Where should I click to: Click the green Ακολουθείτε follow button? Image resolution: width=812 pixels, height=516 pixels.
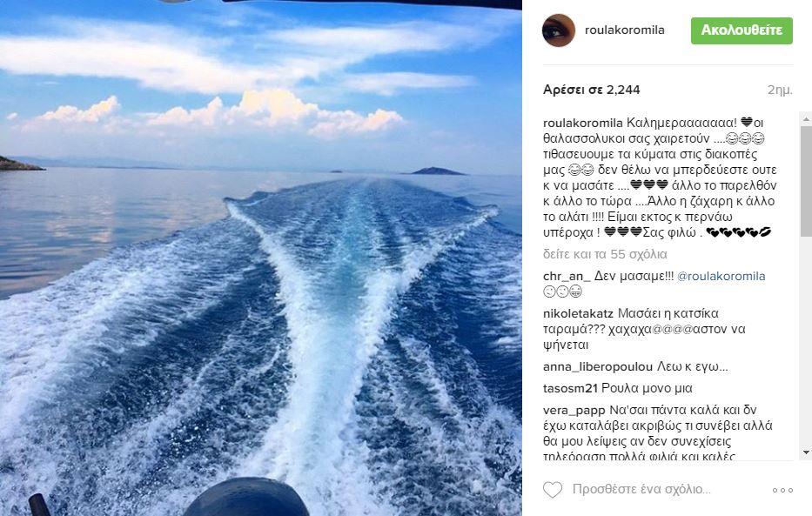point(742,30)
